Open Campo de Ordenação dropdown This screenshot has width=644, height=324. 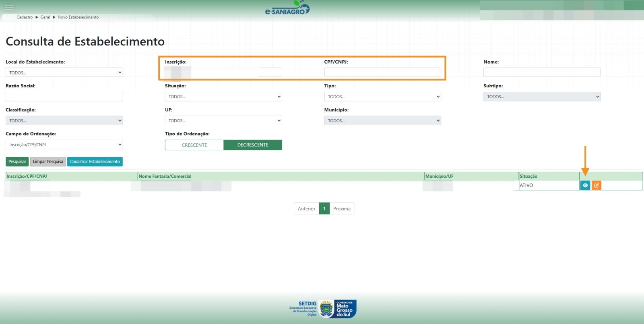[x=64, y=144]
